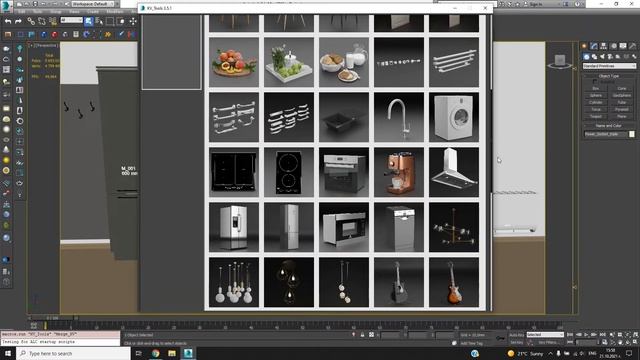Viewport: 640px width, 360px height.
Task: Toggle the selection lock padlock icon
Action: [x=362, y=335]
